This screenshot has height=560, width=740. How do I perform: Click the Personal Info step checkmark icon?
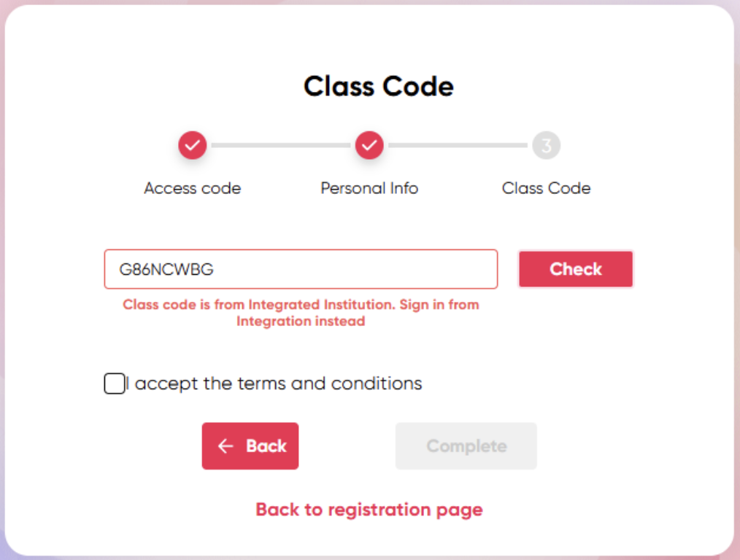[x=369, y=146]
